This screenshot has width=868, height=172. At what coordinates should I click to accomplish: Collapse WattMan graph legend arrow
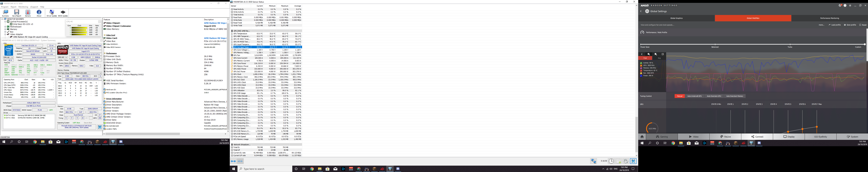click(642, 54)
